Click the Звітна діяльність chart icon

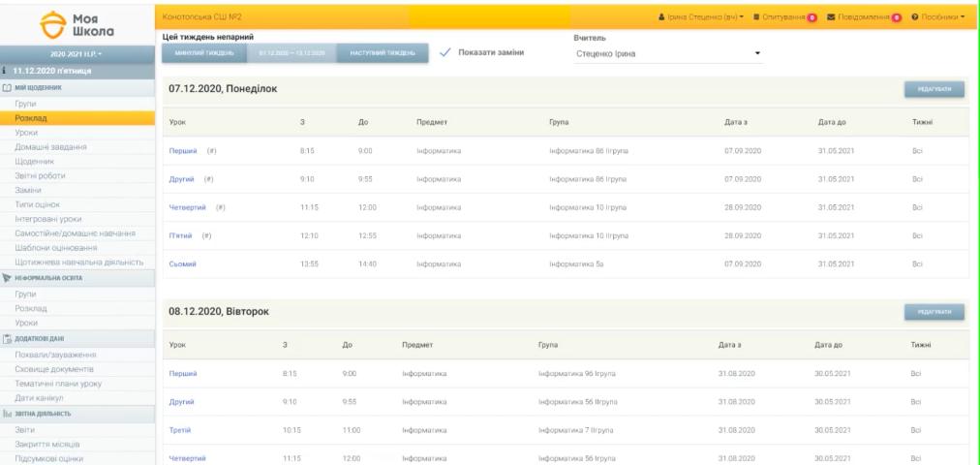[7, 413]
